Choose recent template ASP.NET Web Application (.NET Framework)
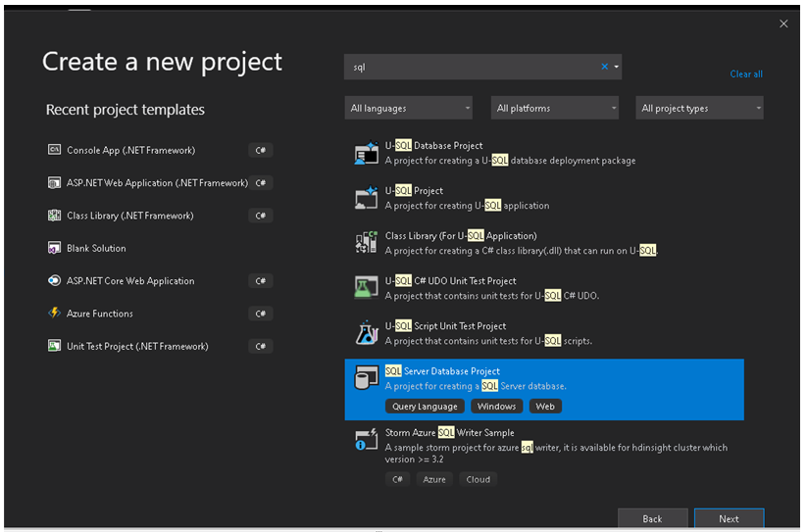 pos(160,183)
